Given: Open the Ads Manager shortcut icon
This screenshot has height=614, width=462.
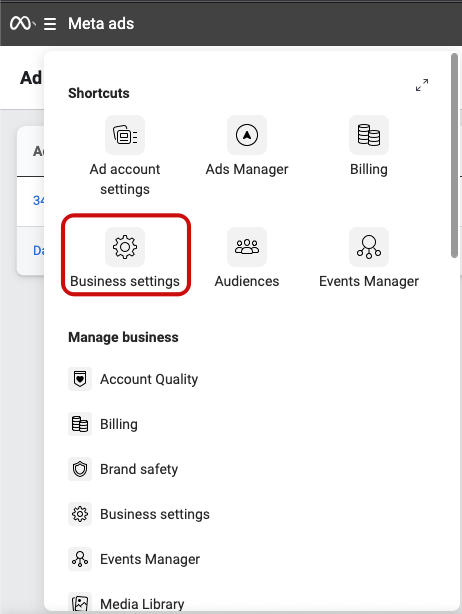Looking at the screenshot, I should coord(247,135).
